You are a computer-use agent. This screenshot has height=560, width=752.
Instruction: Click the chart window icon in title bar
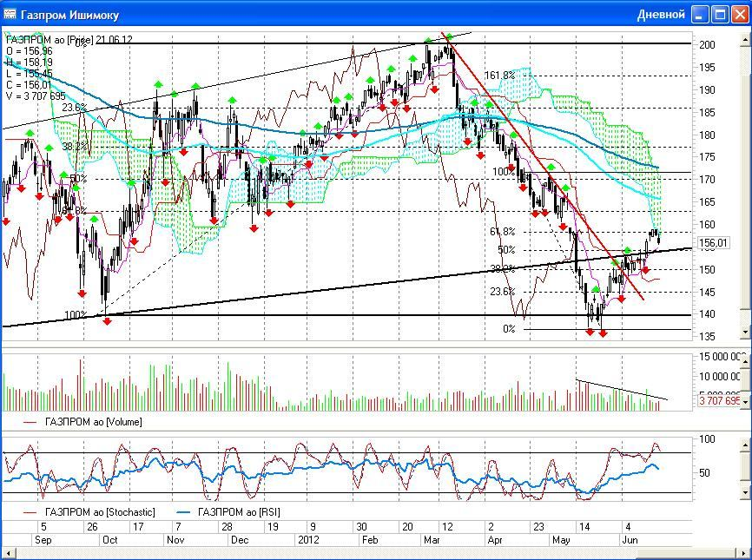pyautogui.click(x=10, y=15)
